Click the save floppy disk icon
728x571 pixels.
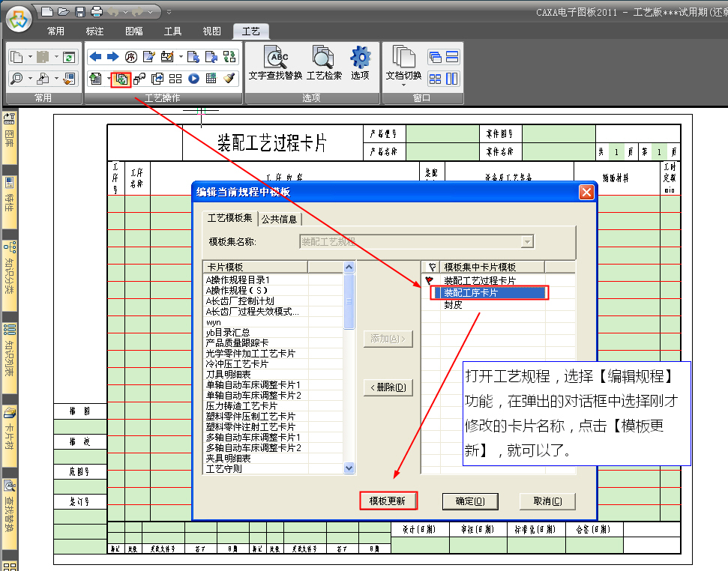tap(79, 11)
